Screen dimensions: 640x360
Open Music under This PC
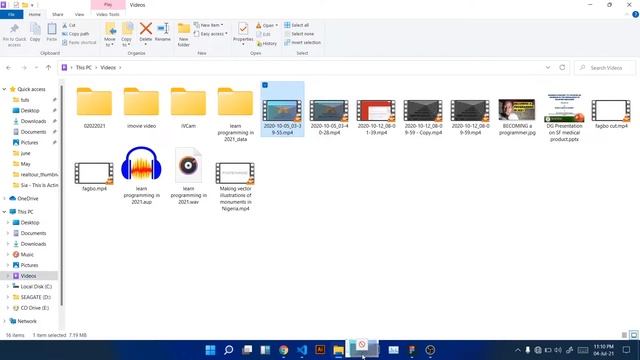tap(27, 255)
